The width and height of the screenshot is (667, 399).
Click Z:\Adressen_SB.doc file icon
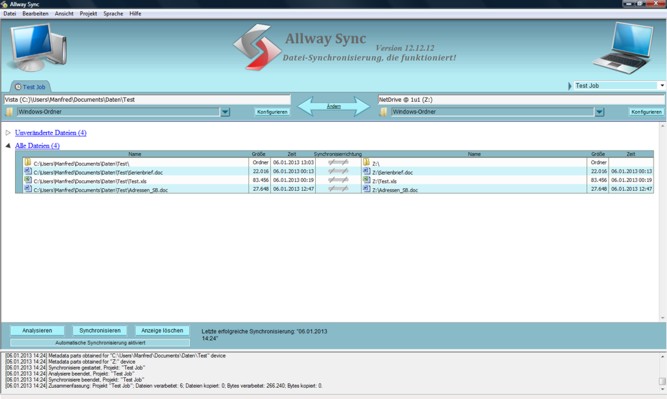pos(366,188)
